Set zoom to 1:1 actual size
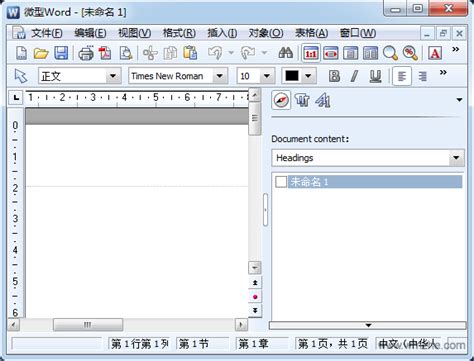Screen dimensions: 474x361 (x=311, y=53)
